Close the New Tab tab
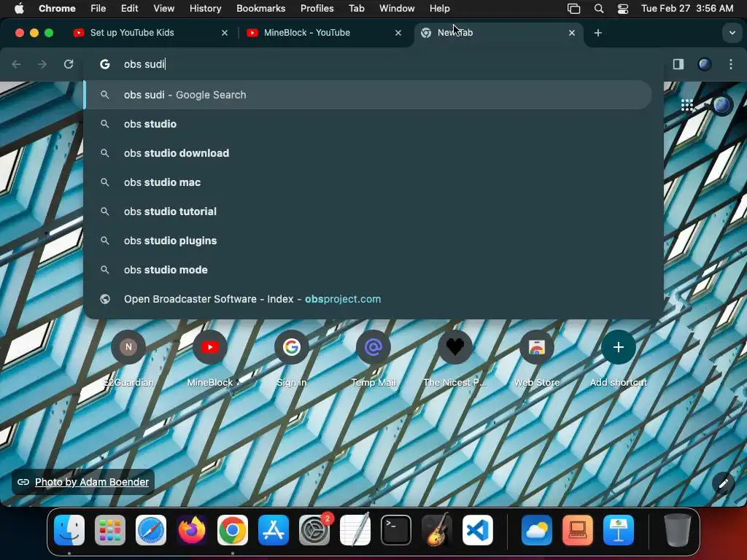This screenshot has width=747, height=560. [x=572, y=33]
